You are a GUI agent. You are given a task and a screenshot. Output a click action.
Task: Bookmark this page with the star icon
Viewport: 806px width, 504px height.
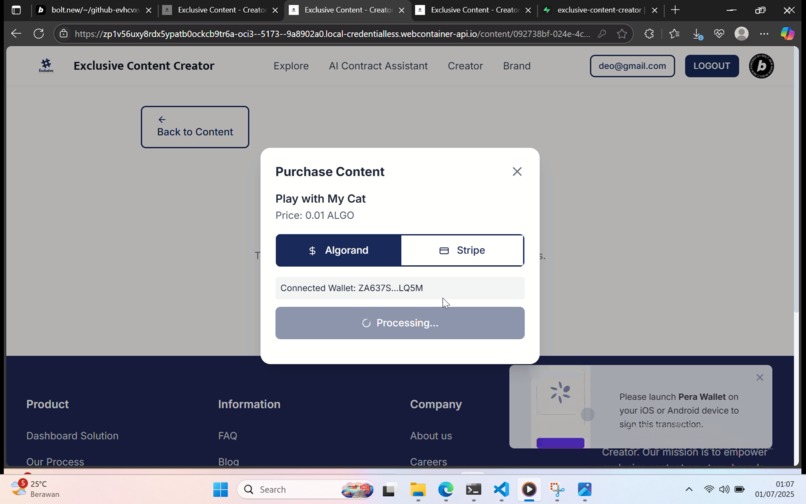point(622,34)
